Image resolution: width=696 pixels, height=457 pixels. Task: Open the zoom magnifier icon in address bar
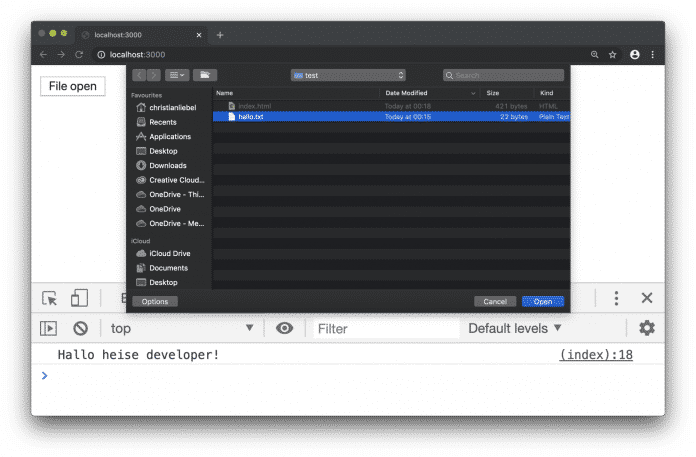[x=594, y=55]
